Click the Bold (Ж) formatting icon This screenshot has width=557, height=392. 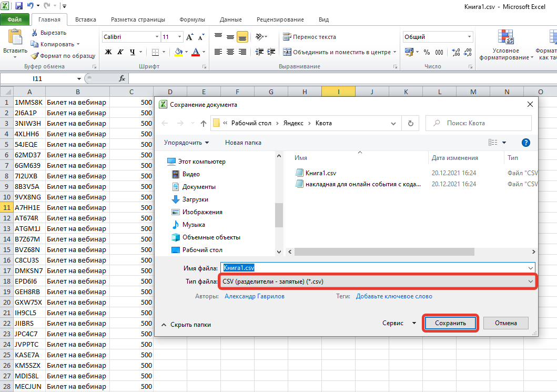point(108,52)
